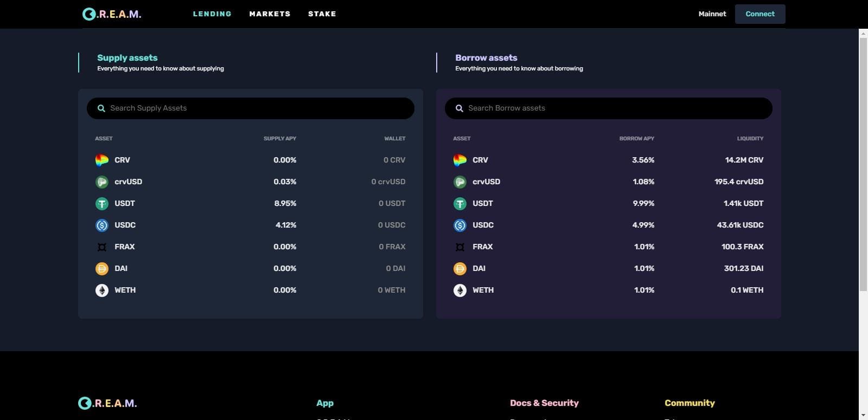Click liquidity value 43.61k USDC
Viewport: 868px width, 420px height.
(741, 225)
